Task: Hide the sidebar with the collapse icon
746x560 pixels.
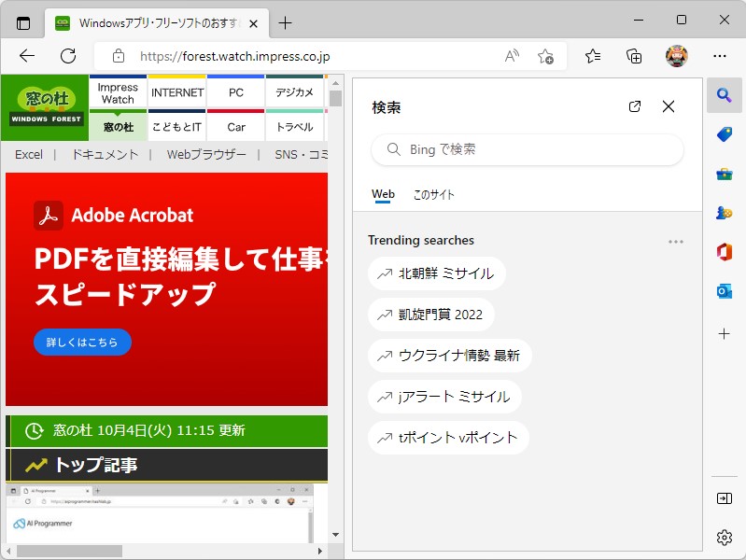Action: 725,498
